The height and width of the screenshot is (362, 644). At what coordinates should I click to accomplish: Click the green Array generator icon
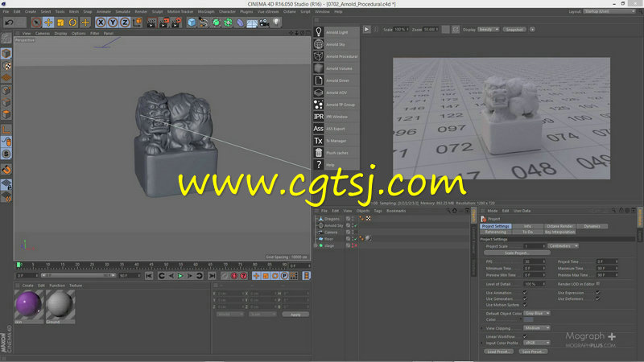tap(228, 23)
